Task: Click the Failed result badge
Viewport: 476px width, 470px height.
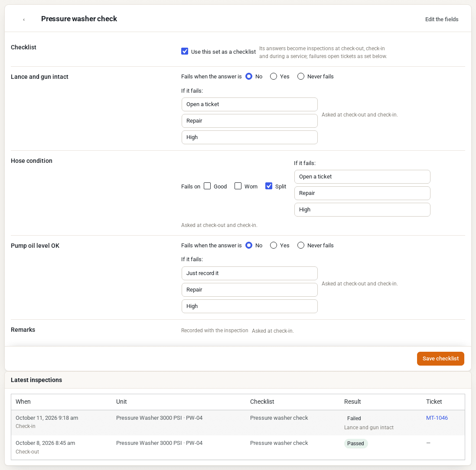Action: [x=354, y=418]
